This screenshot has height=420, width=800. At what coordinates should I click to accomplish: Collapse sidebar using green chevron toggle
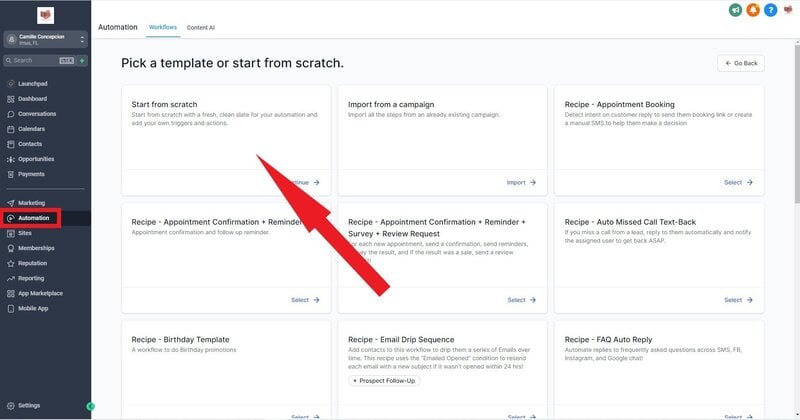point(91,406)
